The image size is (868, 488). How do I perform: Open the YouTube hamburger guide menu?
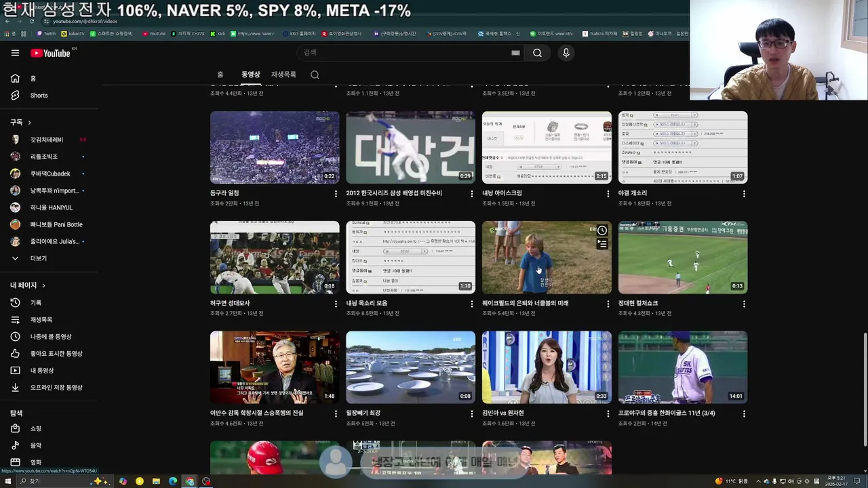[x=15, y=53]
